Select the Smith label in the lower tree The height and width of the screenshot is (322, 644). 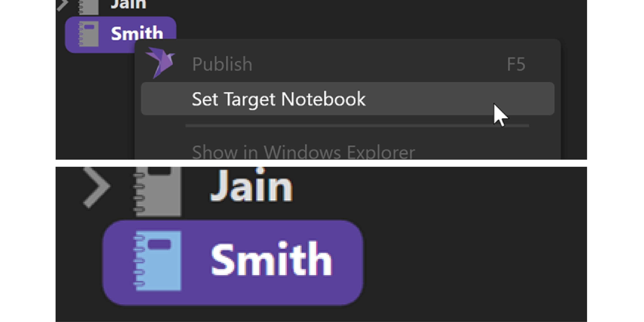271,259
